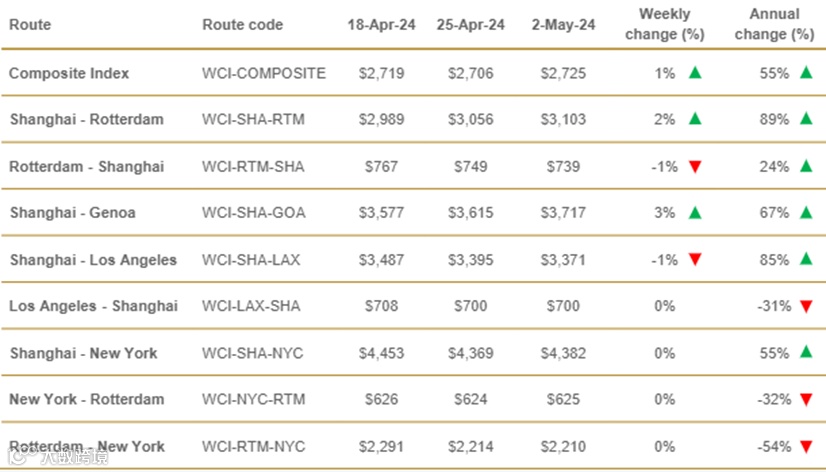
Task: Click the Shanghai - Genoa route name
Action: pos(73,213)
